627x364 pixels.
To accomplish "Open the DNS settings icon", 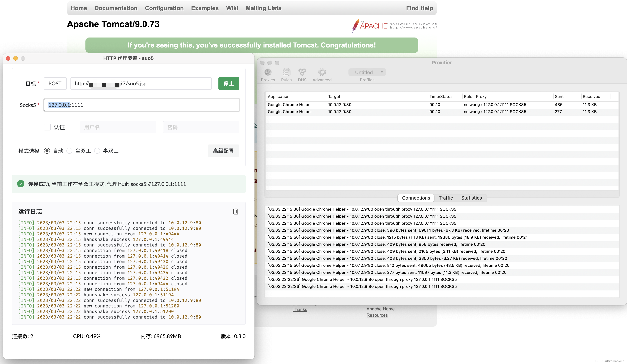I will [302, 72].
